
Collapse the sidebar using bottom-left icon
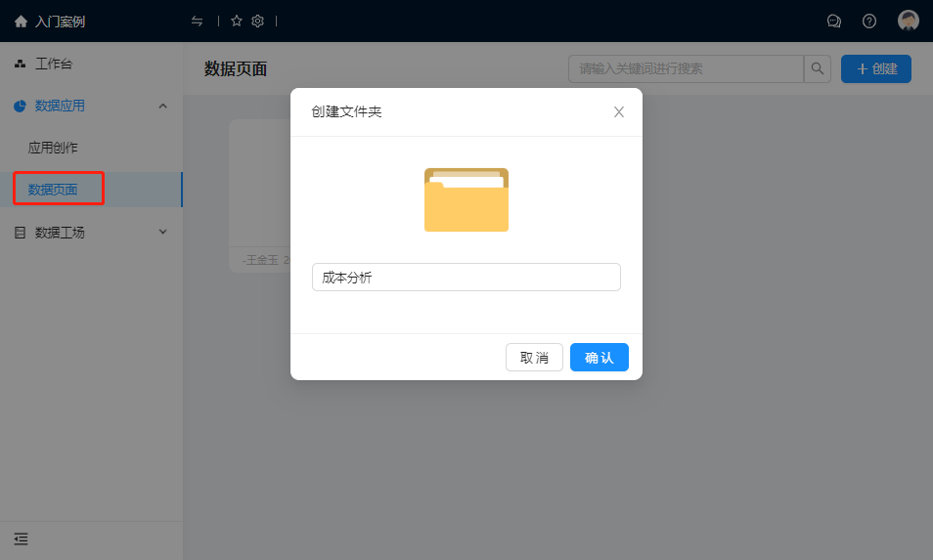[21, 538]
